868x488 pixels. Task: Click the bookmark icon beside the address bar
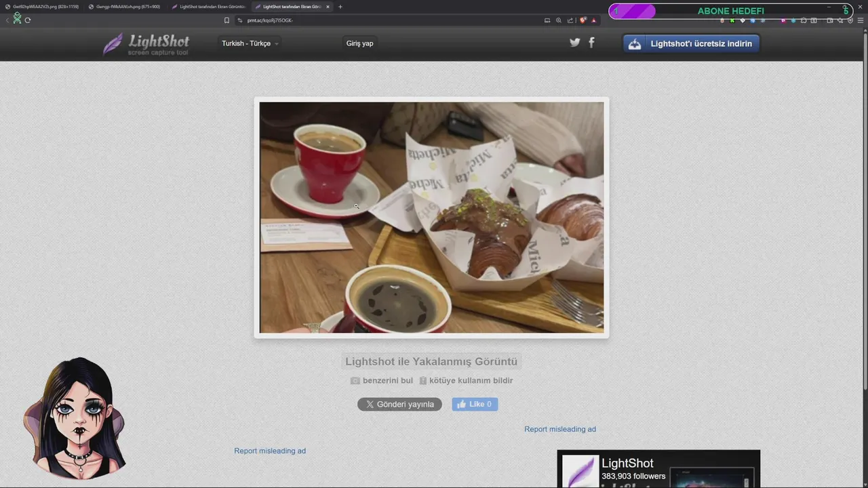tap(226, 20)
